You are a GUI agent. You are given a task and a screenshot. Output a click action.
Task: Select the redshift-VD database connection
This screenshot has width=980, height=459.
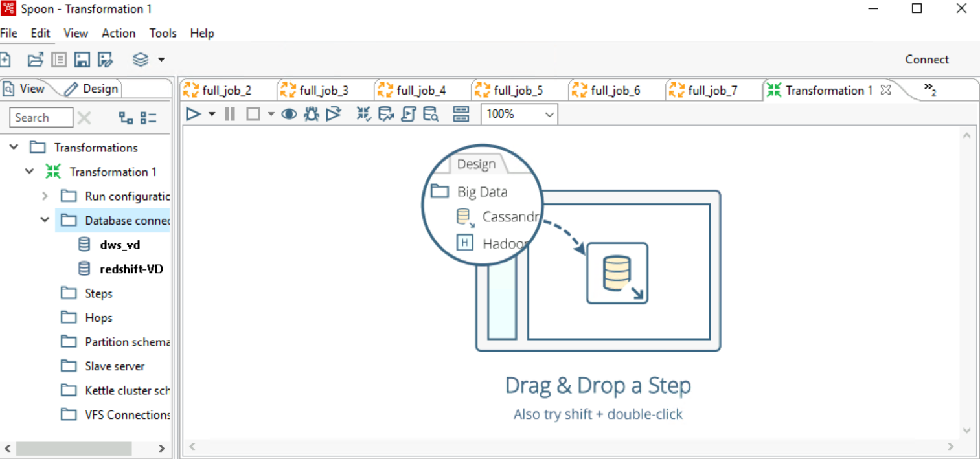(x=131, y=269)
